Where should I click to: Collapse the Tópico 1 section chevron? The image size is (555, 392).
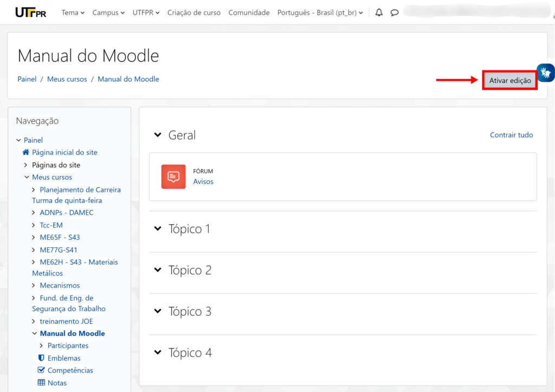158,228
